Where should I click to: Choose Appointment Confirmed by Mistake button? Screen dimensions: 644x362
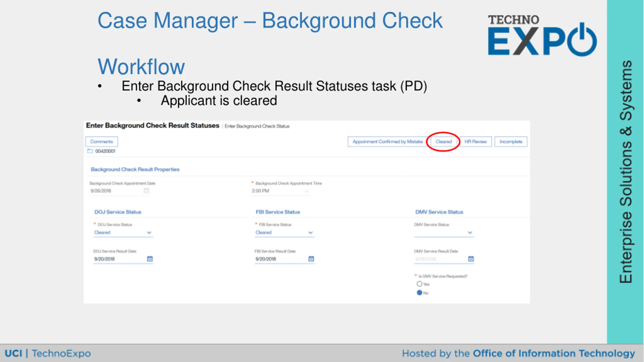coord(387,142)
